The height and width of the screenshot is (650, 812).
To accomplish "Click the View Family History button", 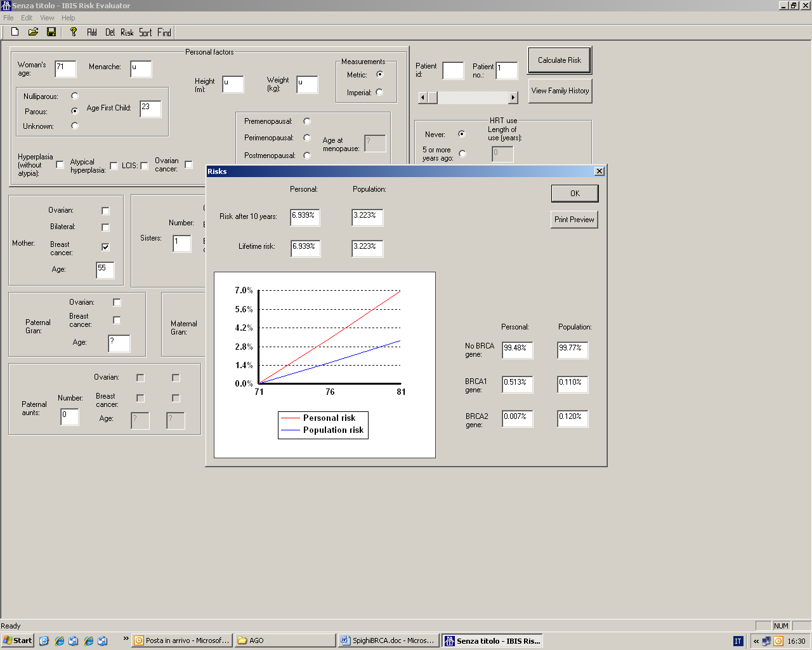I will tap(560, 91).
